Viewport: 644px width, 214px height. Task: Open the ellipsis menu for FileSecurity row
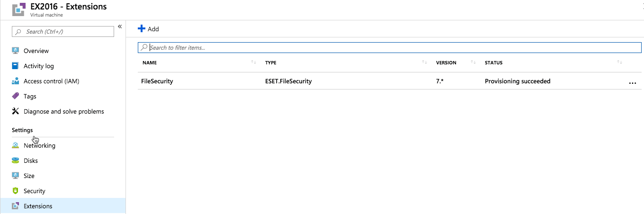click(632, 82)
